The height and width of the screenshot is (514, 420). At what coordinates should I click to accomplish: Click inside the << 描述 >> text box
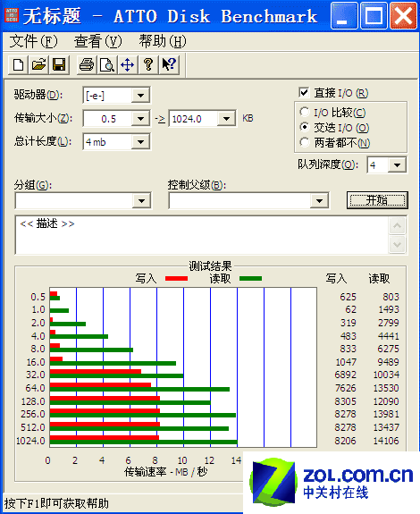click(x=202, y=235)
